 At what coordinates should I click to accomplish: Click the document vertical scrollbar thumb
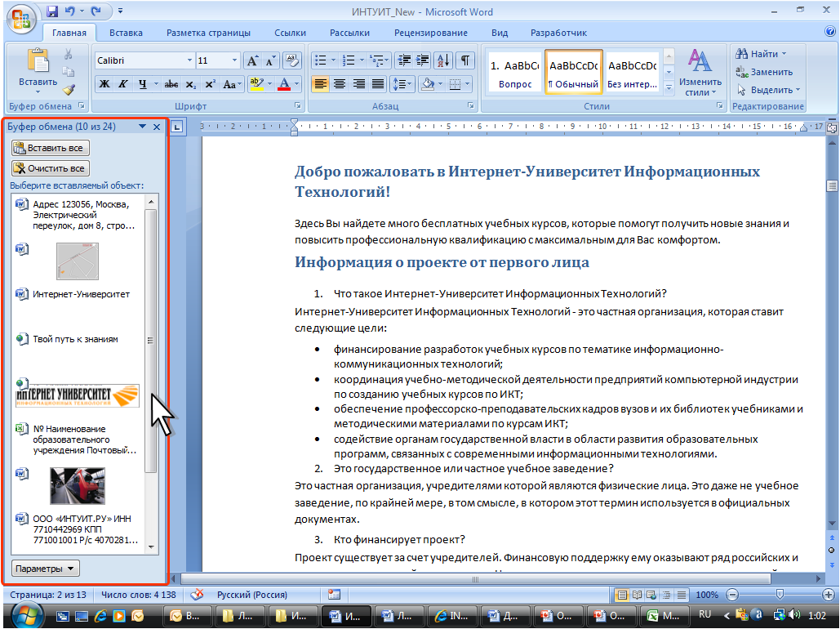[832, 185]
